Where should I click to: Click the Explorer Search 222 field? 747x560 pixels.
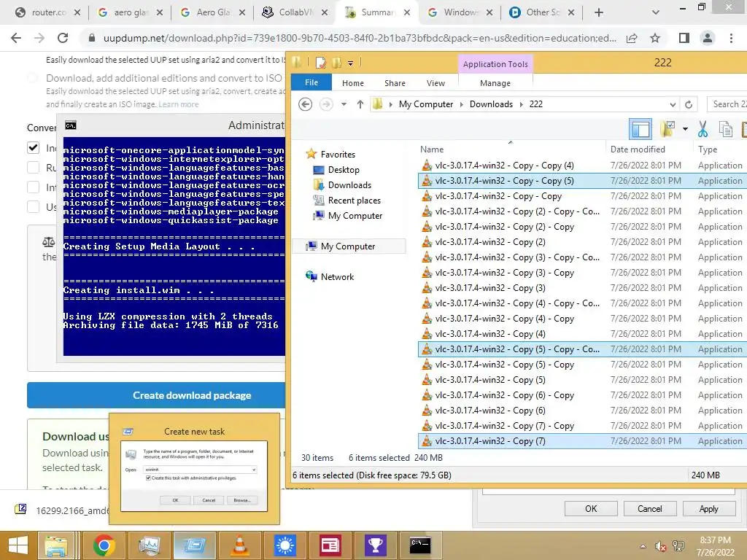click(x=727, y=104)
